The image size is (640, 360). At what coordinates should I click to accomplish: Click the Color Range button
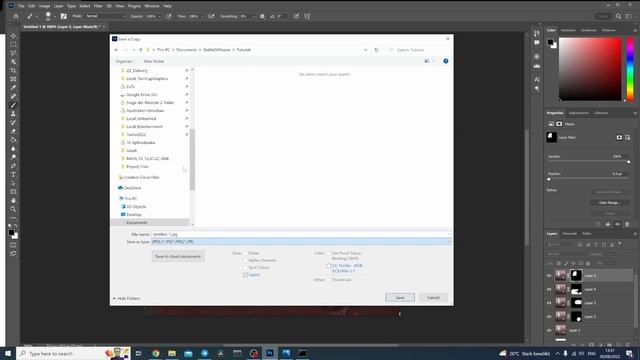[609, 203]
